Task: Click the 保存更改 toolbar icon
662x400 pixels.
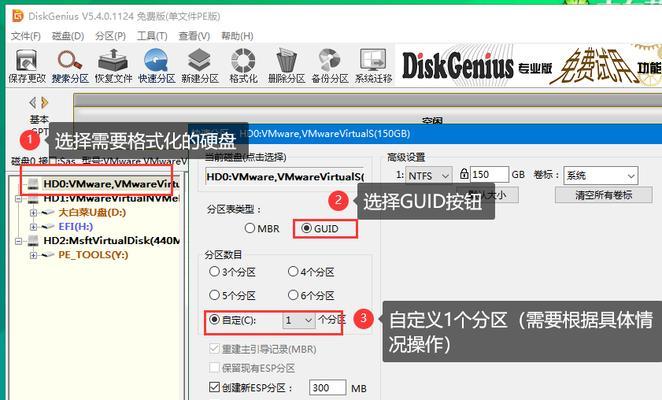Action: tap(27, 65)
